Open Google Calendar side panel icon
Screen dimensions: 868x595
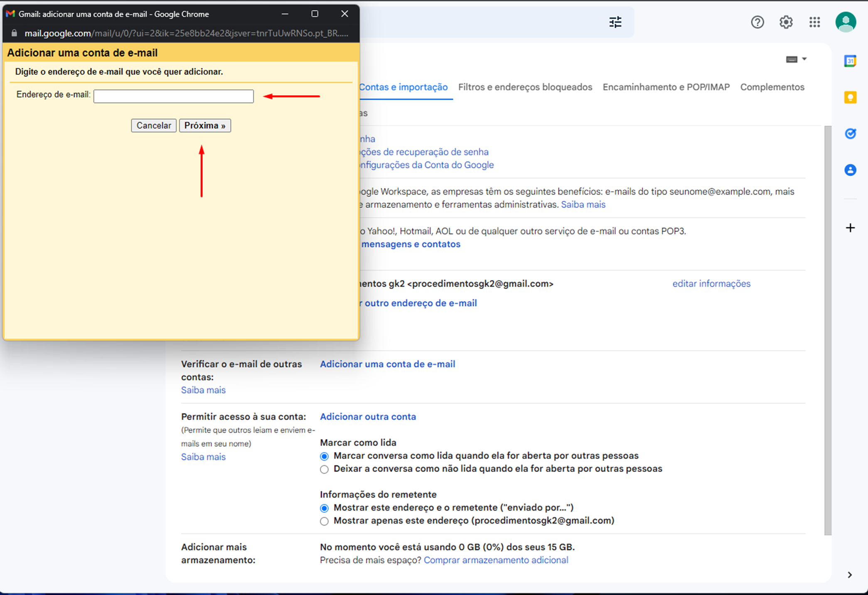point(850,61)
